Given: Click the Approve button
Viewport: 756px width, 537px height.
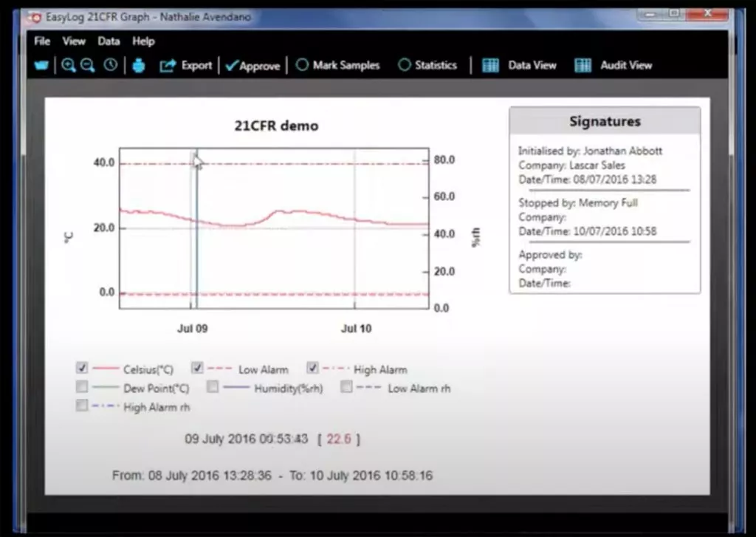Looking at the screenshot, I should coord(253,65).
